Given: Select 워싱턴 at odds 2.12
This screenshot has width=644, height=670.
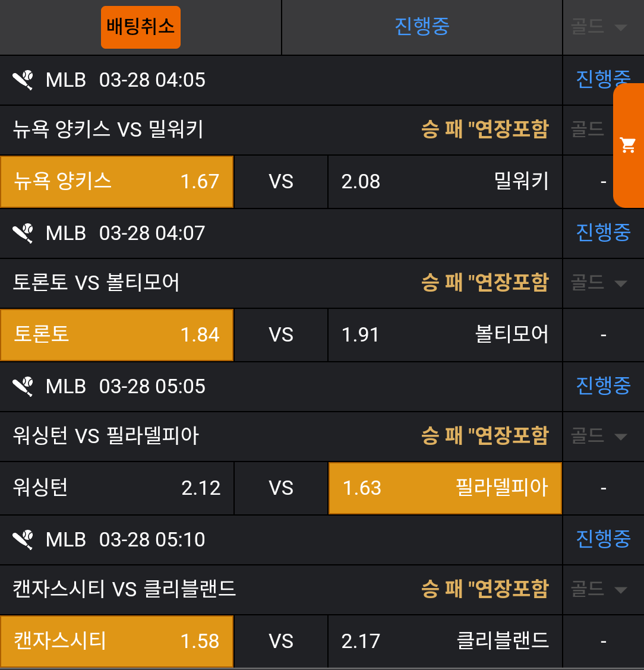Looking at the screenshot, I should (116, 488).
